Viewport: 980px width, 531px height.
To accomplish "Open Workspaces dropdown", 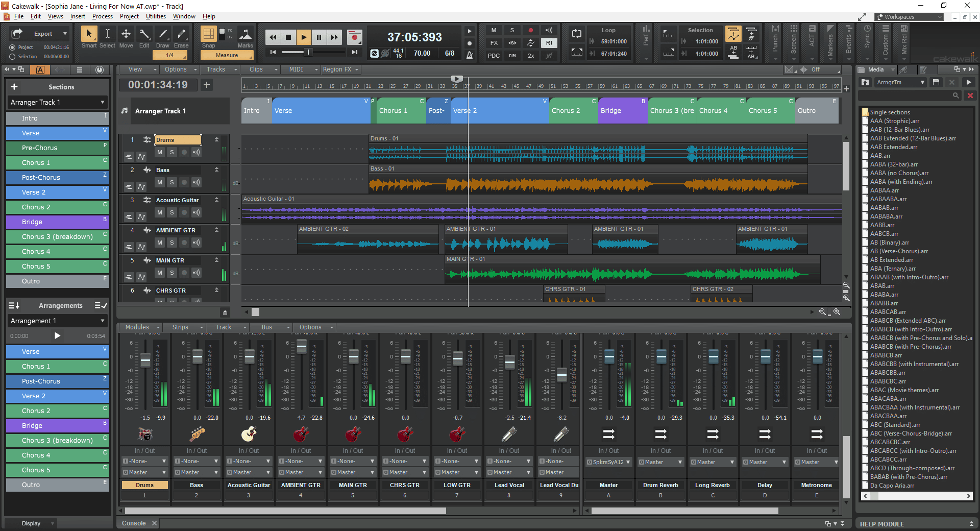I will tap(909, 17).
